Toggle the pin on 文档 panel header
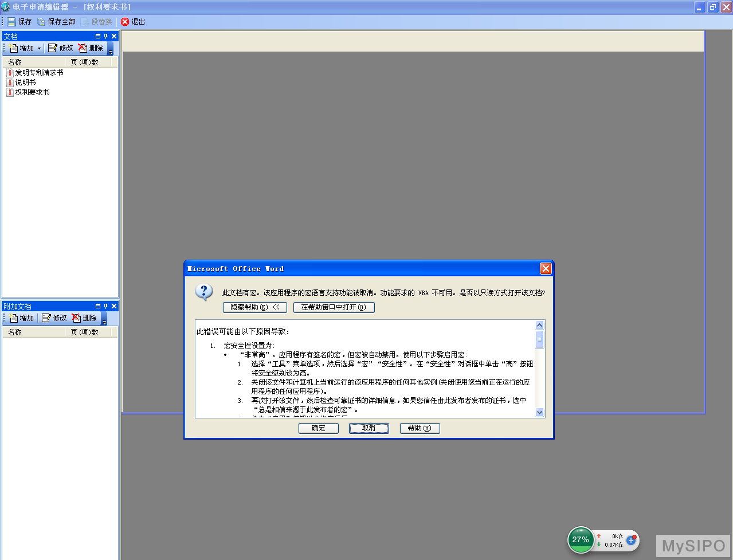 pos(105,36)
